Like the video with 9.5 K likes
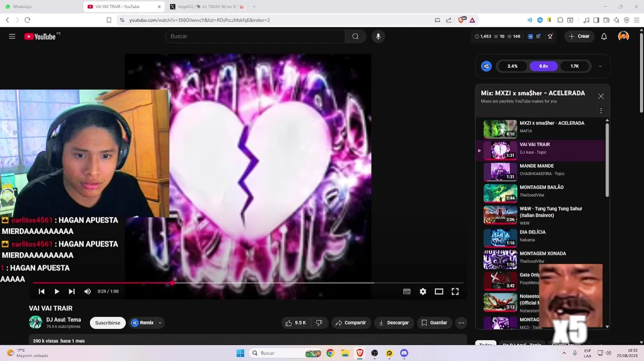644x361 pixels. (296, 323)
